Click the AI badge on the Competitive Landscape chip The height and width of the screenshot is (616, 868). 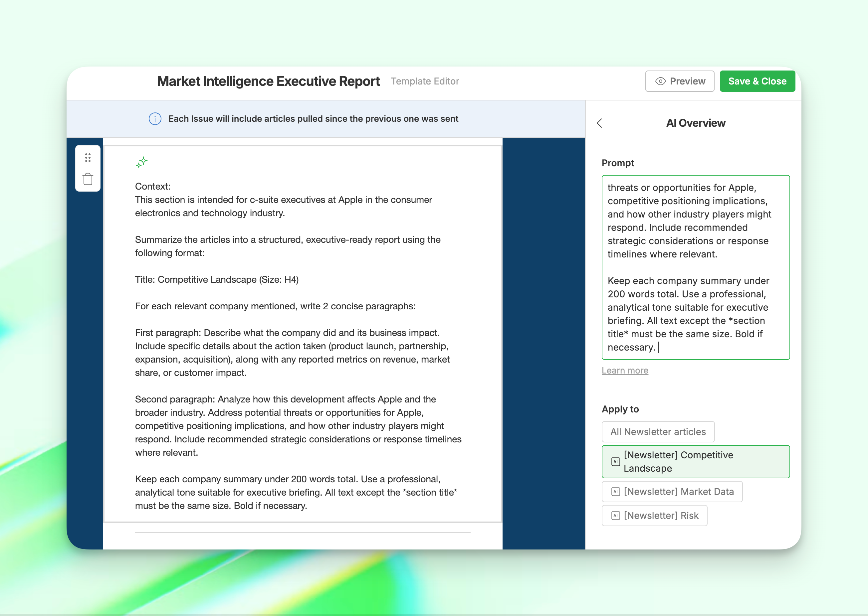[616, 462]
